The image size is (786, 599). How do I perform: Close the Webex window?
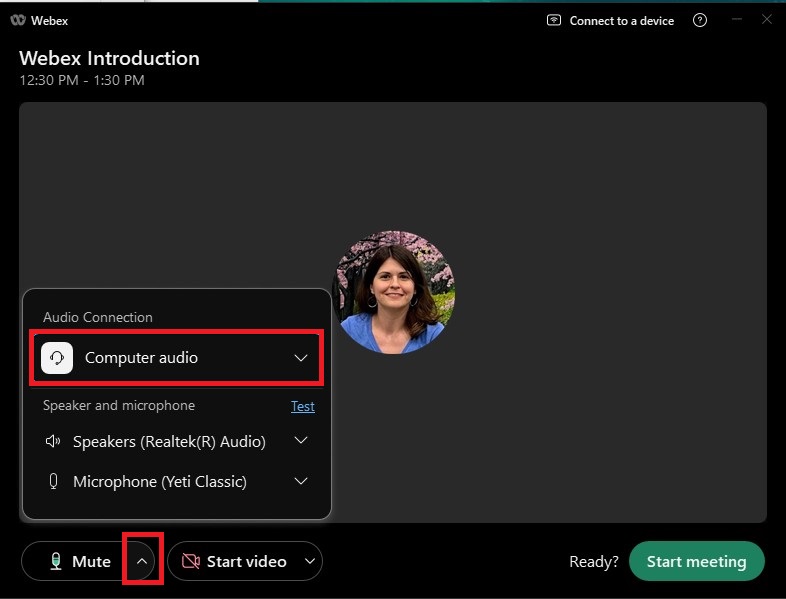[x=767, y=20]
